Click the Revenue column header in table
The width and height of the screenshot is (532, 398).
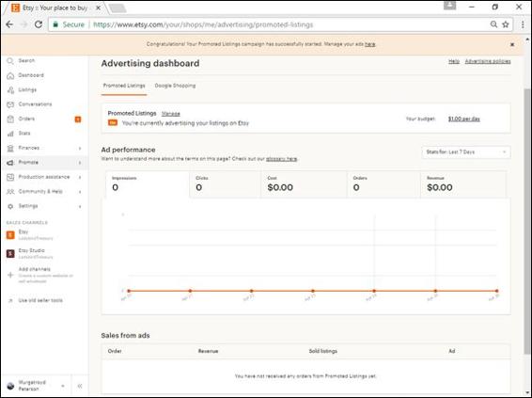(x=208, y=351)
